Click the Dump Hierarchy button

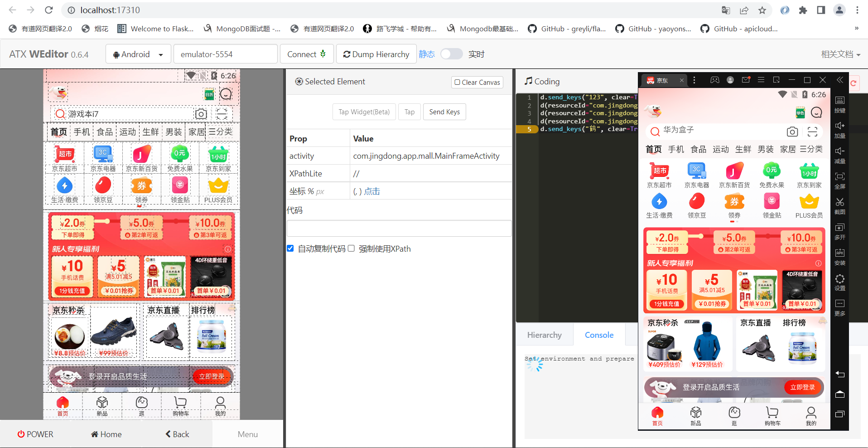(376, 54)
